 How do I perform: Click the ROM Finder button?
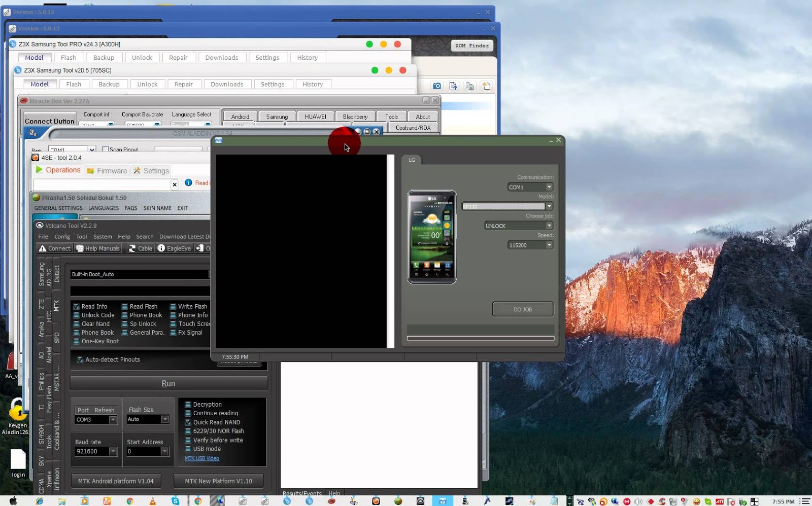tap(472, 46)
